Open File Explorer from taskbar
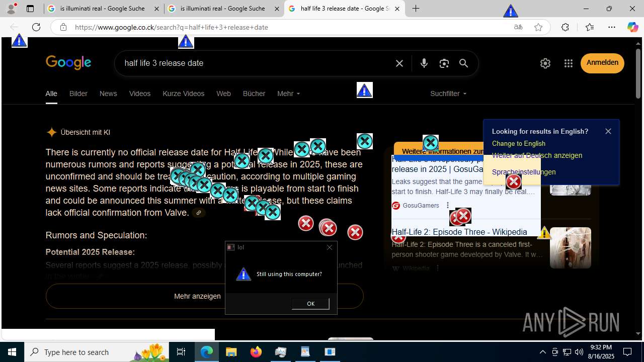This screenshot has height=362, width=644. pyautogui.click(x=231, y=352)
